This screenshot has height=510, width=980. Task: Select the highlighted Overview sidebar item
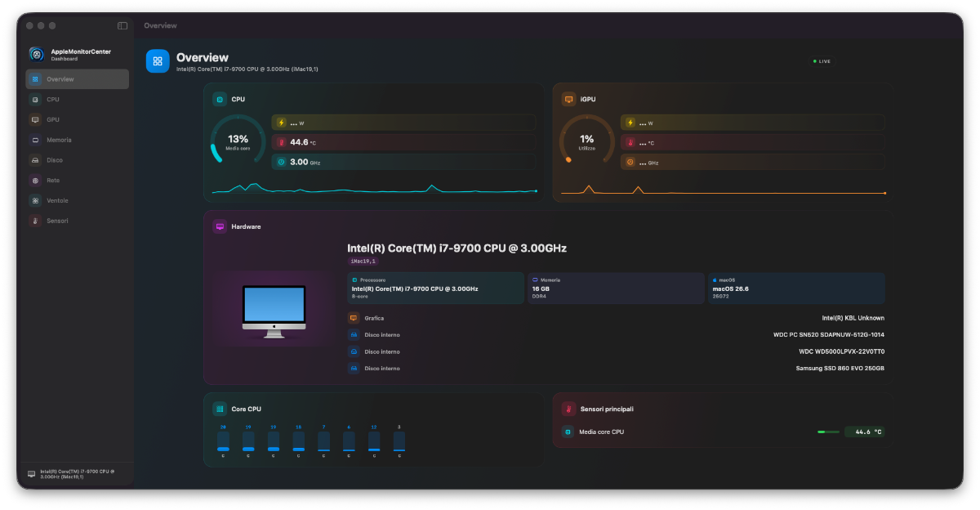[78, 79]
